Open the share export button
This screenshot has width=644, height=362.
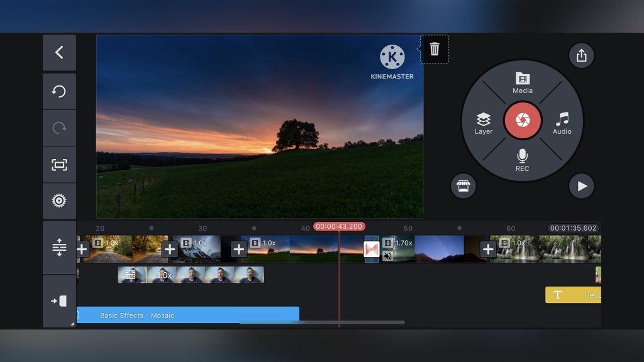pyautogui.click(x=581, y=55)
